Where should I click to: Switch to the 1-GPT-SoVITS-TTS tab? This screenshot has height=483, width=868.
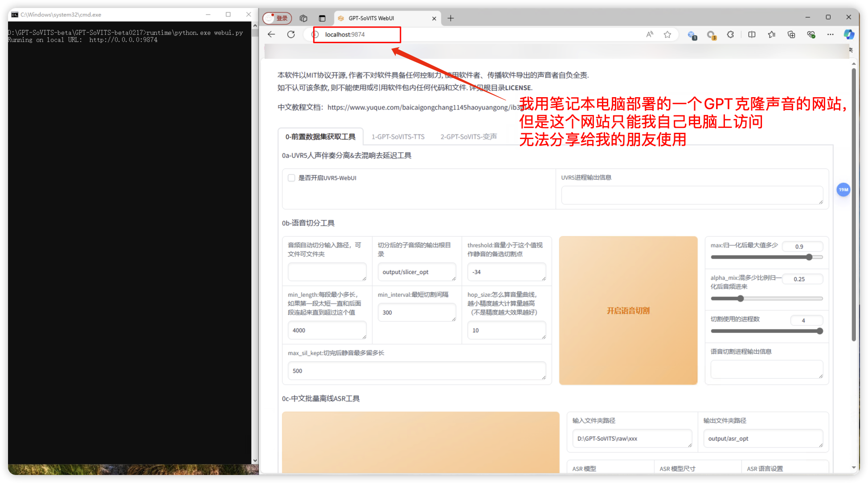tap(398, 137)
